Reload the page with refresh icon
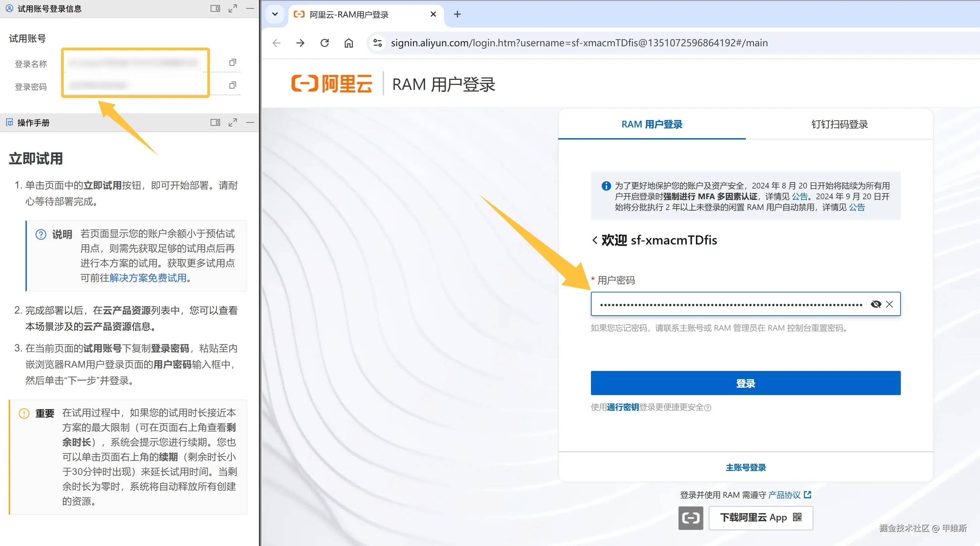This screenshot has width=980, height=546. (x=325, y=43)
